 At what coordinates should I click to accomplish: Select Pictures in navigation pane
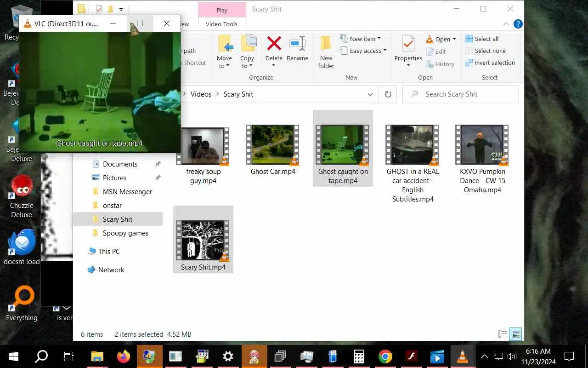click(x=114, y=178)
